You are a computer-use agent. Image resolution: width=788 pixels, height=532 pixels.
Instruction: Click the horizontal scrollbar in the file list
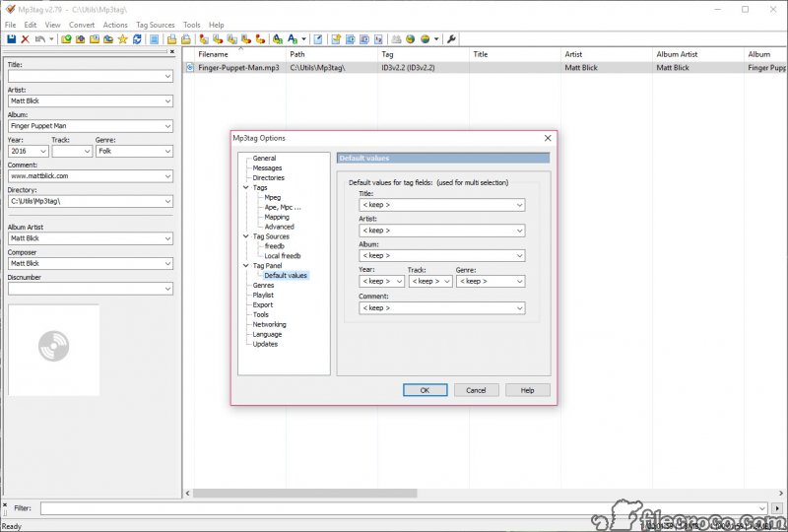(x=305, y=494)
